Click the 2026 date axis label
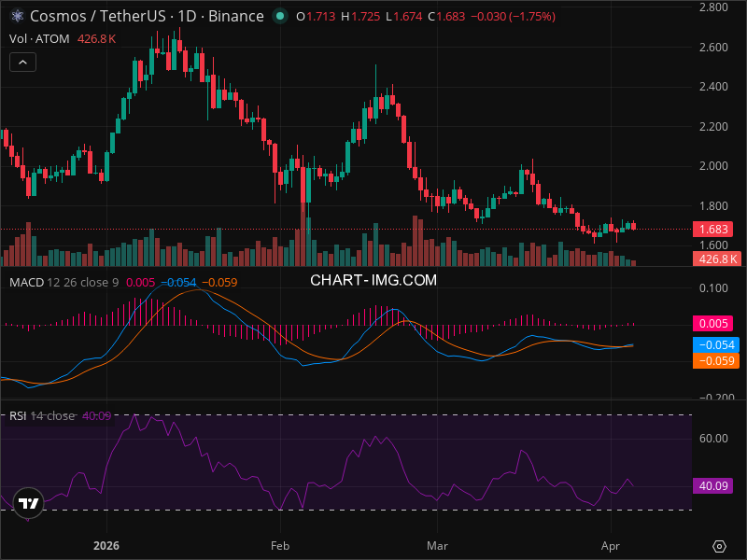This screenshot has height=560, width=747. click(x=106, y=546)
